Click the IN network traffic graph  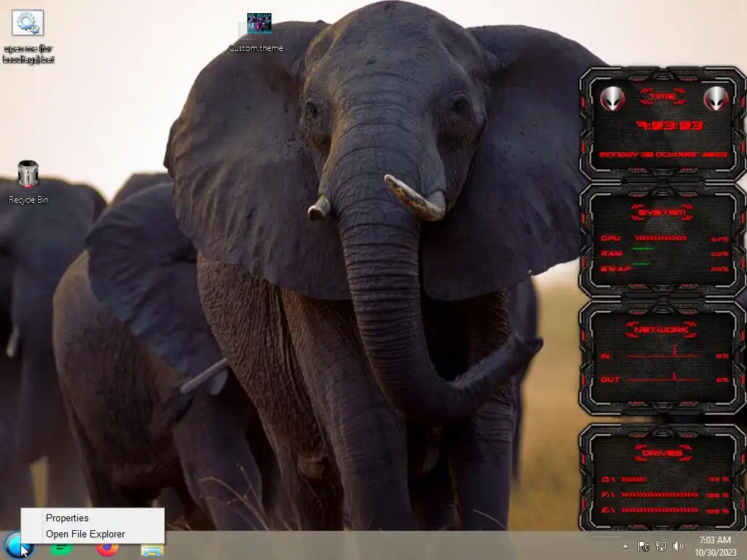click(662, 353)
